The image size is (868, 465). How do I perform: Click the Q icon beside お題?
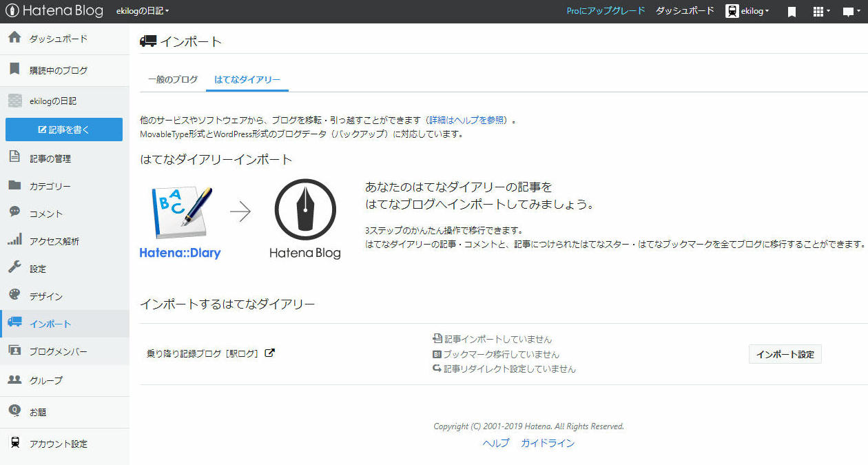pos(14,411)
